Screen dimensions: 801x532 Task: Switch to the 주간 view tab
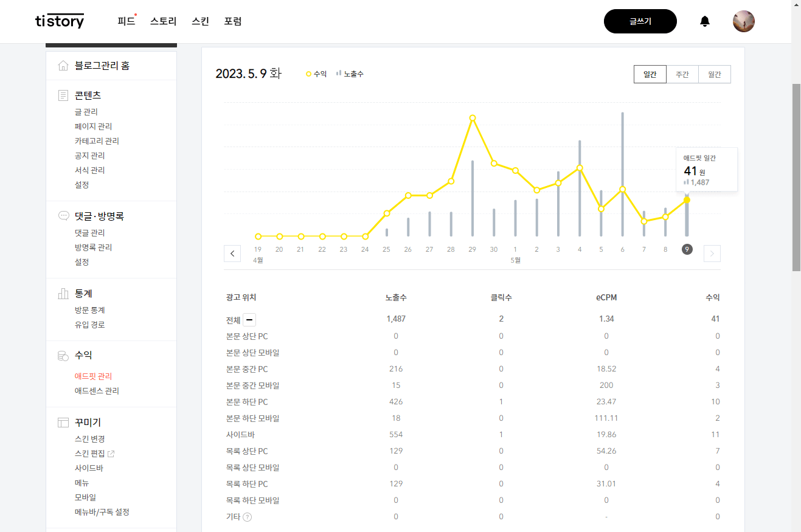click(682, 74)
